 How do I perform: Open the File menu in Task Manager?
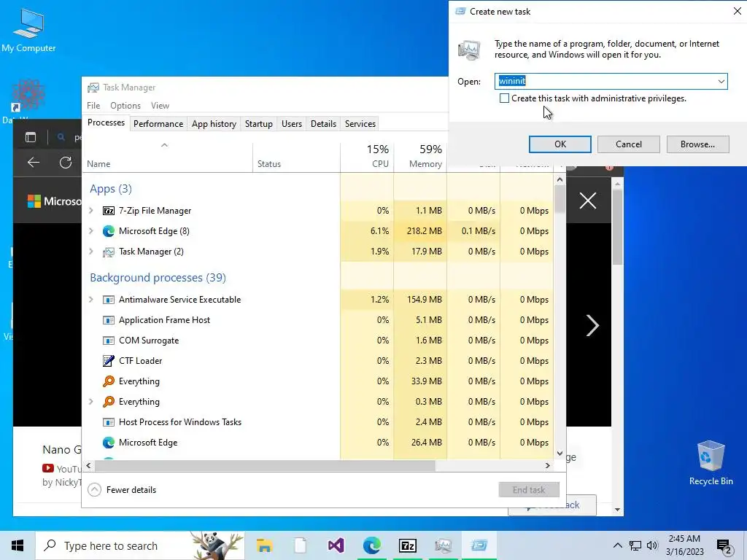coord(93,106)
